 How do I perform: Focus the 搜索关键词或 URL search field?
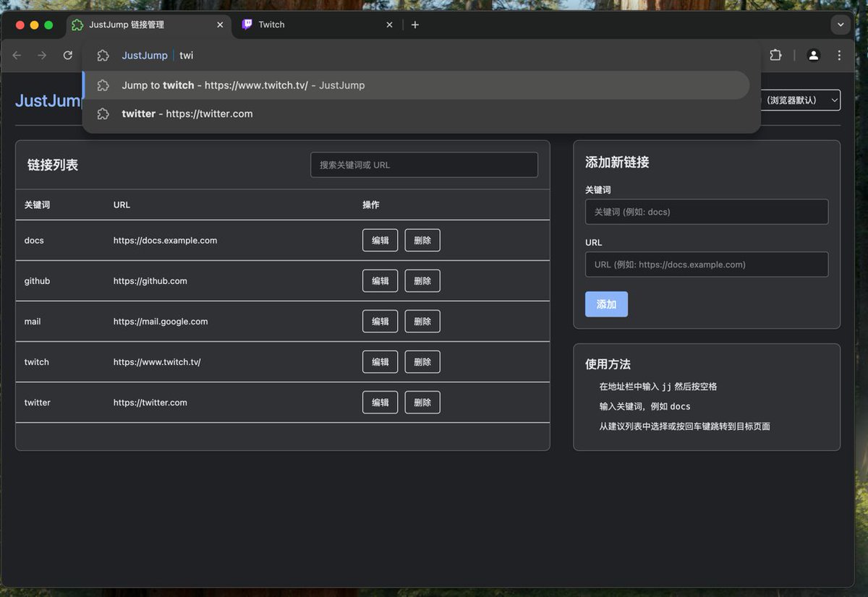pos(424,165)
